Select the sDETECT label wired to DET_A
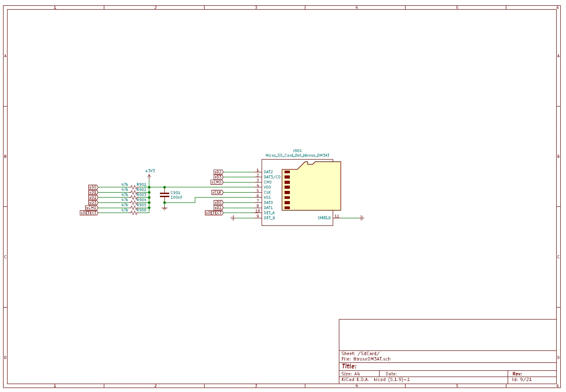The width and height of the screenshot is (566, 392). 214,213
